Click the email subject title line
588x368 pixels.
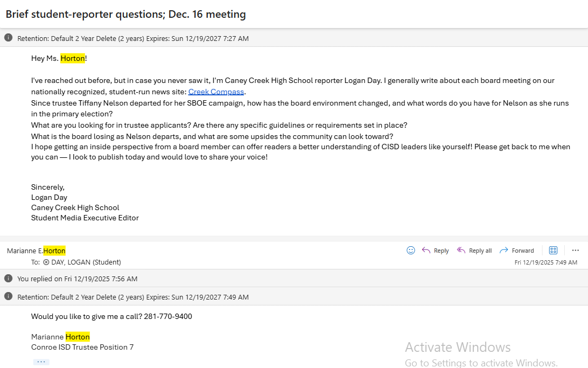125,15
